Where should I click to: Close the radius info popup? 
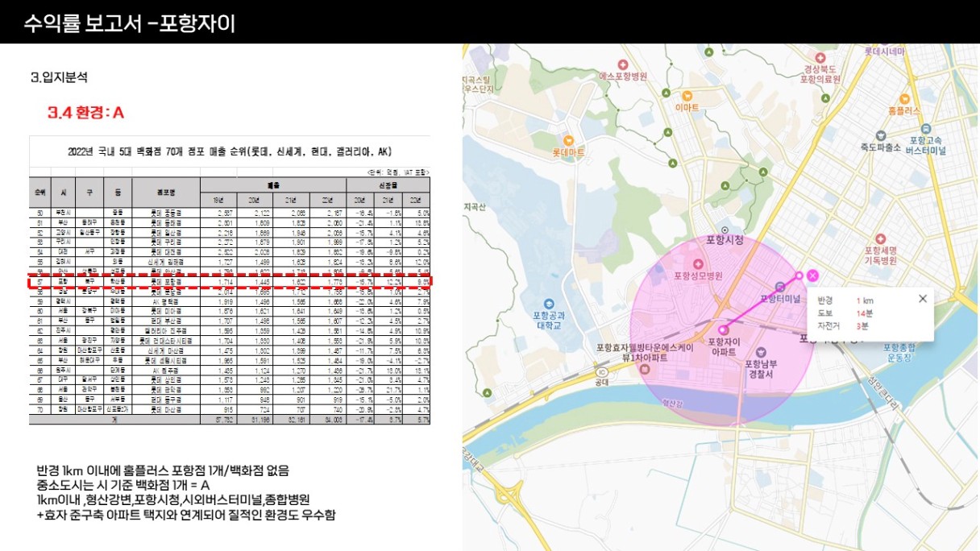pyautogui.click(x=923, y=299)
